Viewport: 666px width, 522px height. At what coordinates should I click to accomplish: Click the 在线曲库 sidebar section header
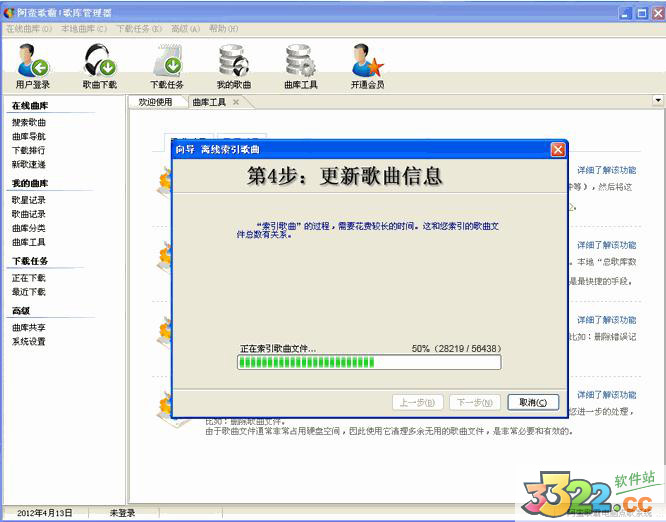pos(30,106)
